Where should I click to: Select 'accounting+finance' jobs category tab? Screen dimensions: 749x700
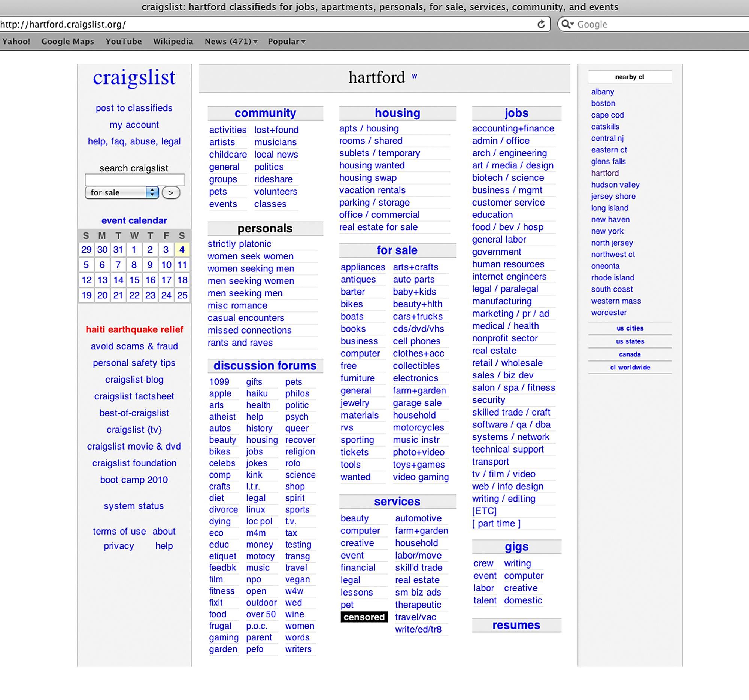click(x=513, y=128)
